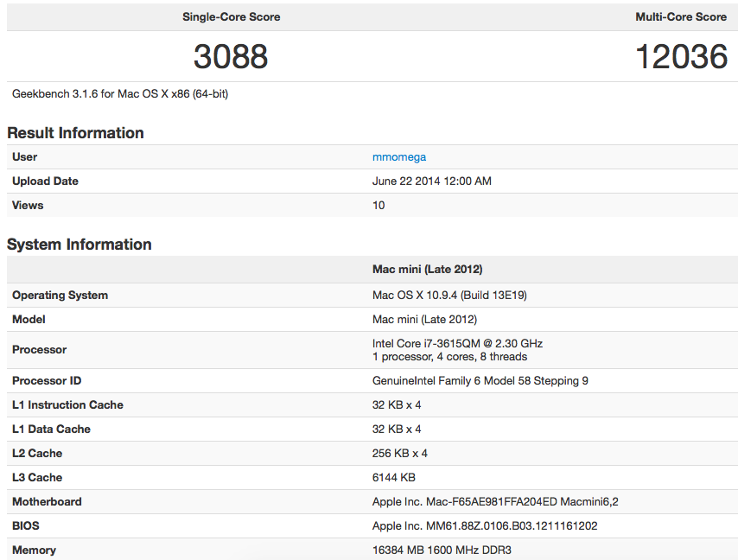
Task: Open the mmomega user profile link
Action: (x=399, y=157)
